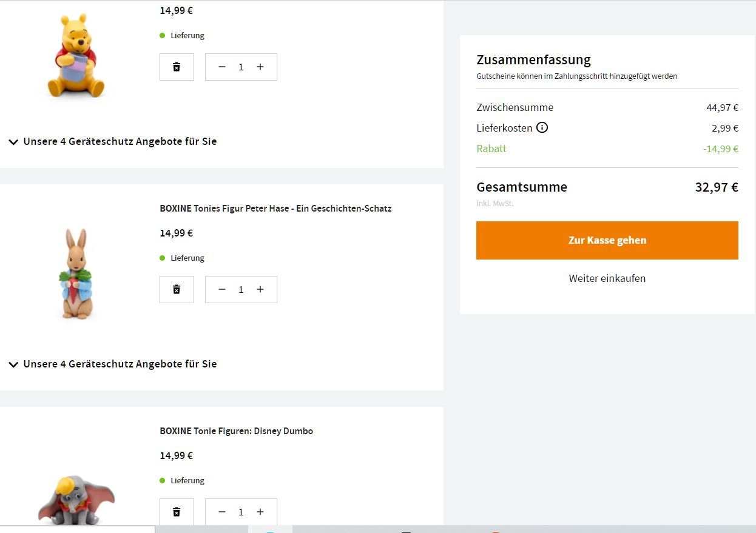Image resolution: width=756 pixels, height=533 pixels.
Task: Click the discount amount -14,99 €
Action: [721, 149]
